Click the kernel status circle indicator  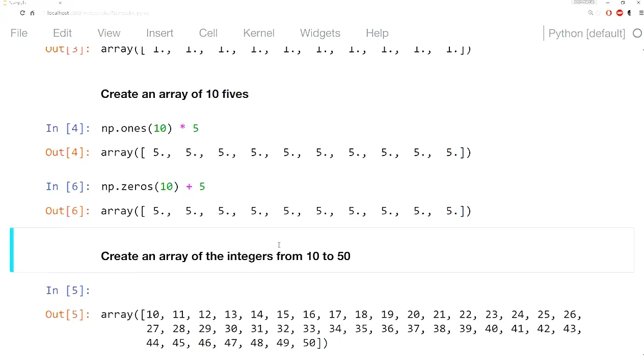[637, 33]
